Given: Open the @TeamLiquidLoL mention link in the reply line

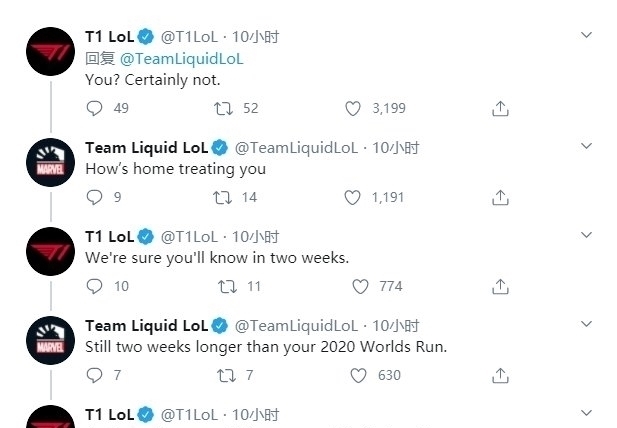Looking at the screenshot, I should point(181,59).
